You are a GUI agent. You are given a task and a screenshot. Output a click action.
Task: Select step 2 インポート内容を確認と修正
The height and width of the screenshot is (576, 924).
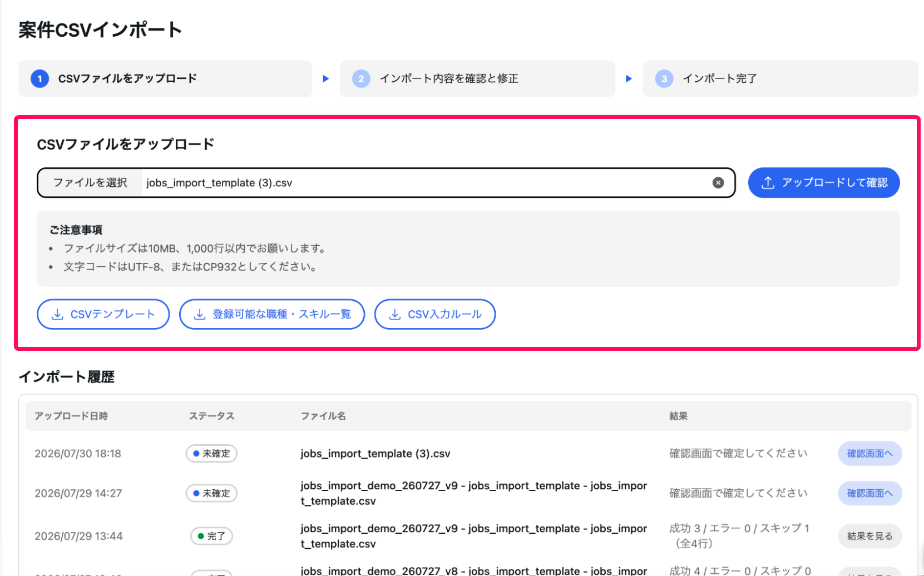pyautogui.click(x=477, y=78)
